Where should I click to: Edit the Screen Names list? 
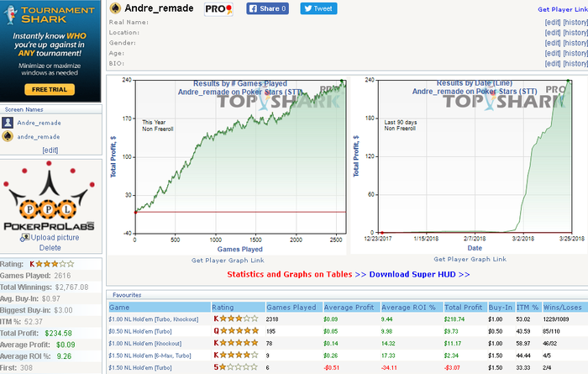[50, 150]
